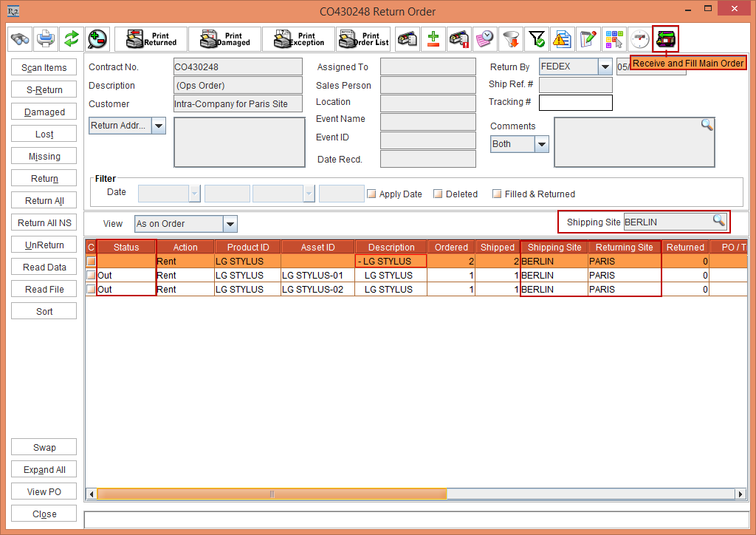This screenshot has height=535, width=756.
Task: Open the Return By FEDEX dropdown
Action: (x=605, y=67)
